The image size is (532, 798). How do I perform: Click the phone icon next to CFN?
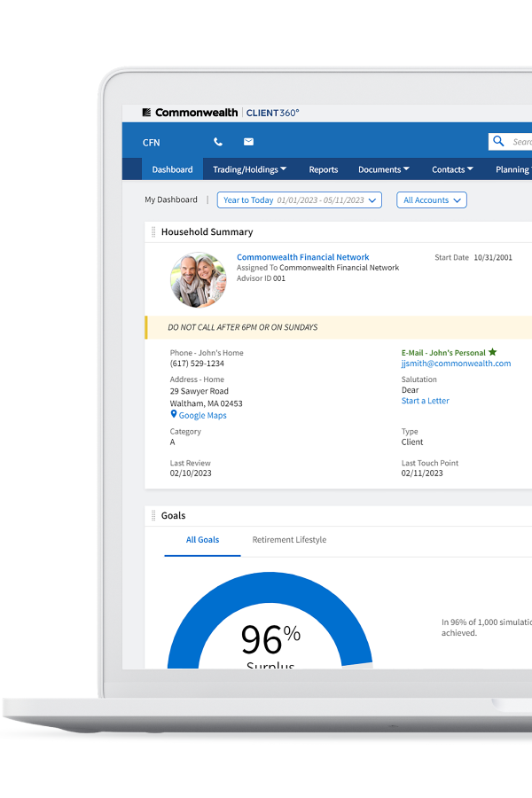pos(218,142)
